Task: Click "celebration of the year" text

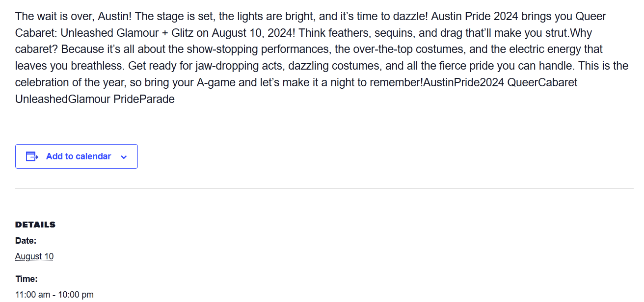Action: (x=70, y=83)
